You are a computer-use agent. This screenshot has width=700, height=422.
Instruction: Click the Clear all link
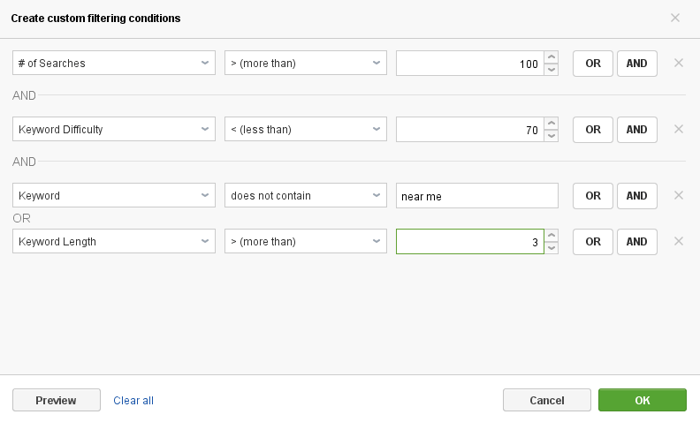point(133,400)
